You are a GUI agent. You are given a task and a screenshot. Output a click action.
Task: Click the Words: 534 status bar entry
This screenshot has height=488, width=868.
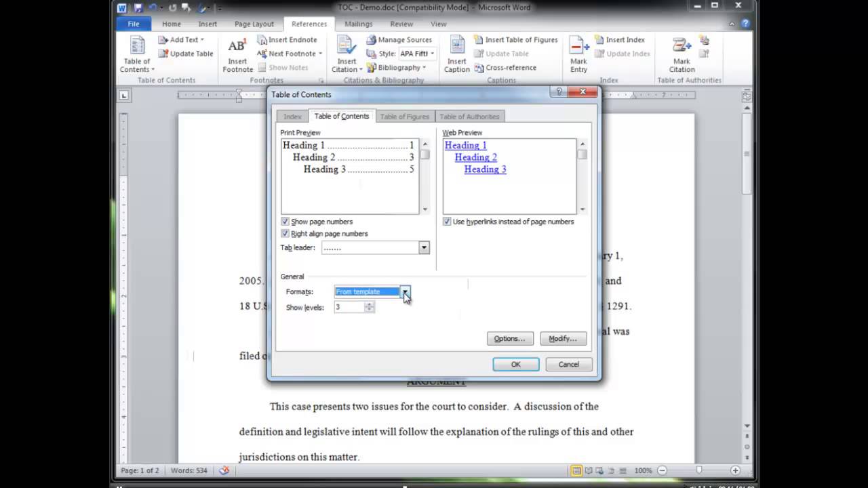coord(189,470)
